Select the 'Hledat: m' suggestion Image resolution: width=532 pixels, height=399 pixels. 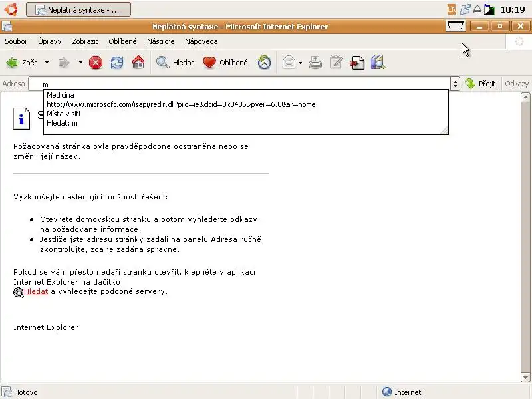pyautogui.click(x=246, y=123)
